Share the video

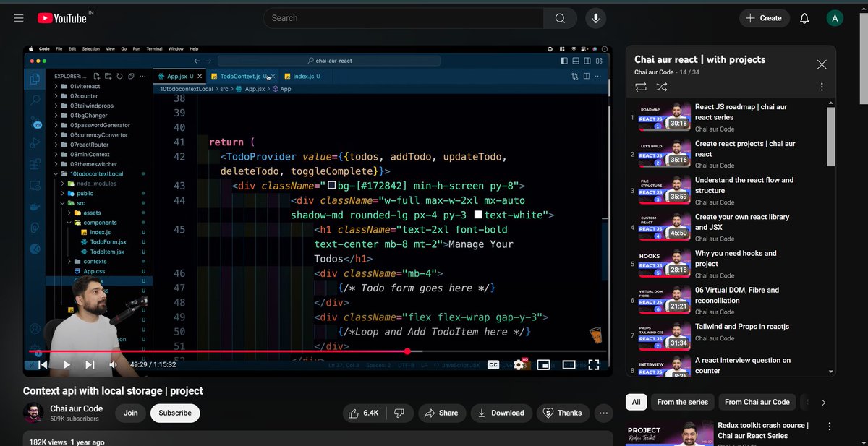pos(441,413)
